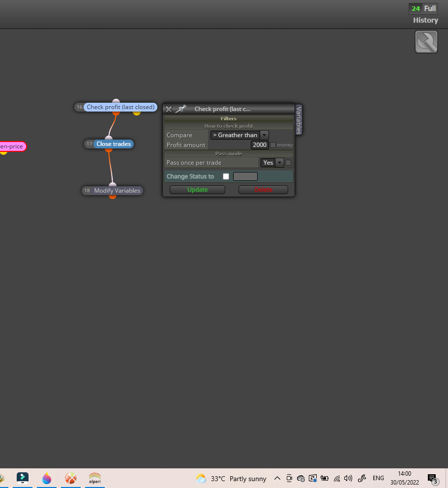Open the colorful droplet app in taskbar
Viewport: 448px width, 488px height.
point(47,478)
